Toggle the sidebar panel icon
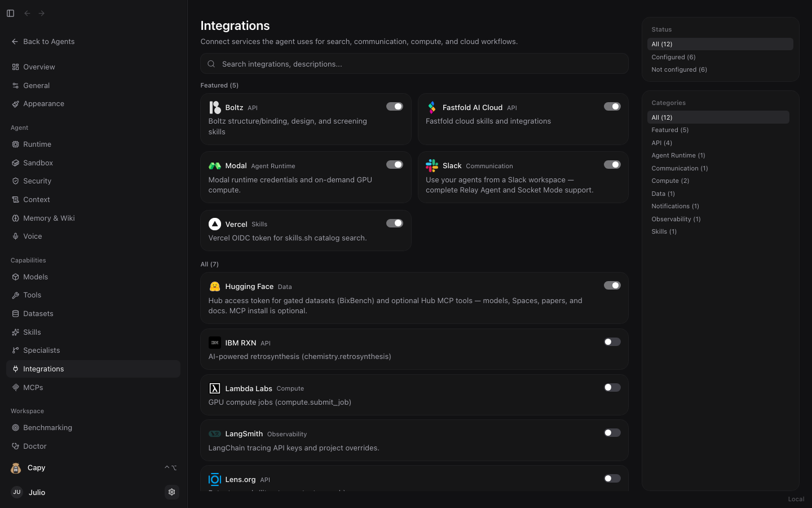812x508 pixels. pos(10,13)
